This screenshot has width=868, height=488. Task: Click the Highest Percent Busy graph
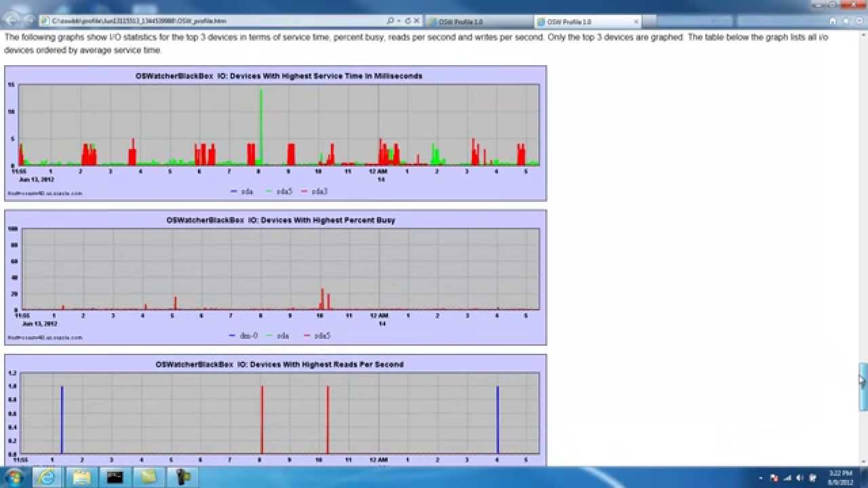275,277
